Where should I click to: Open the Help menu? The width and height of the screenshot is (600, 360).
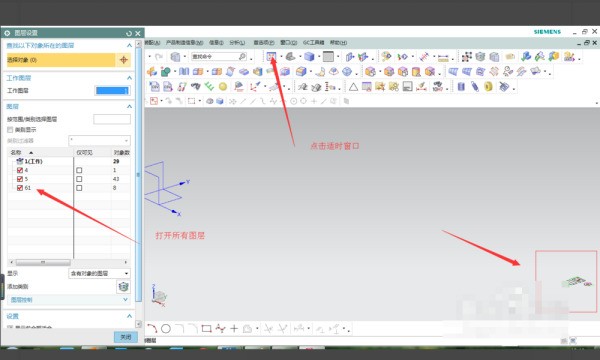(x=338, y=42)
